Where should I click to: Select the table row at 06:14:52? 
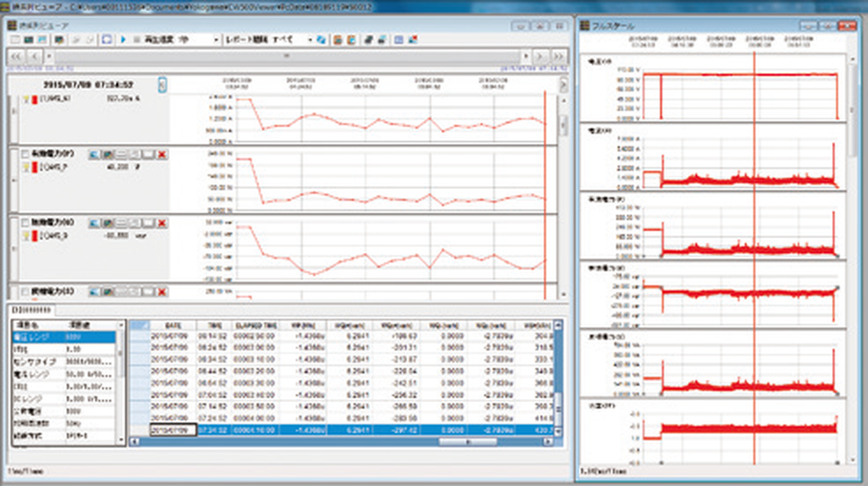tap(343, 336)
